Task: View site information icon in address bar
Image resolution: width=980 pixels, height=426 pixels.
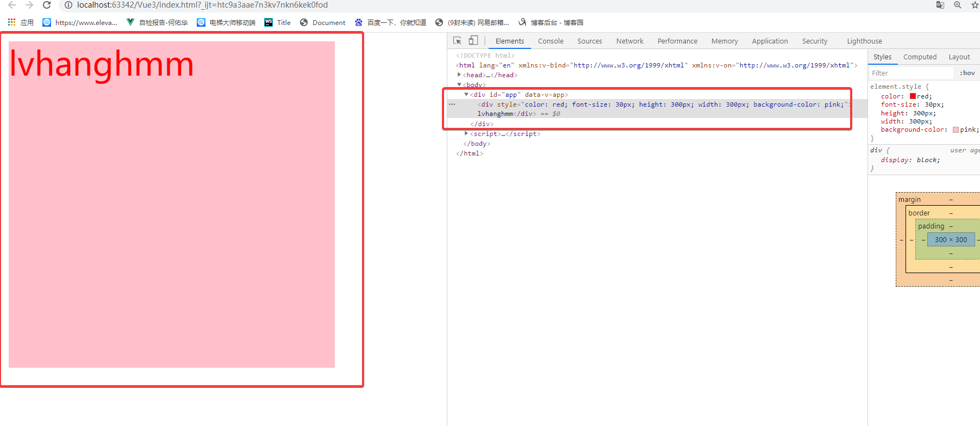Action: [x=68, y=5]
